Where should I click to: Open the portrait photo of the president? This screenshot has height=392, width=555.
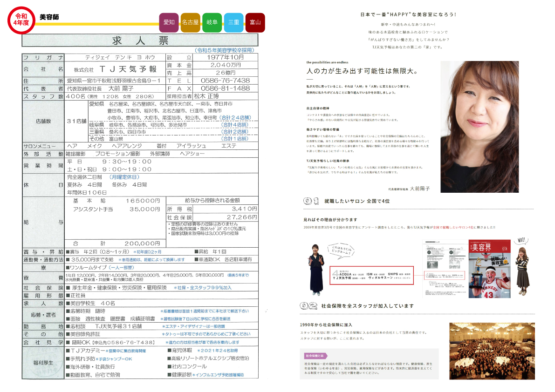coord(480,127)
